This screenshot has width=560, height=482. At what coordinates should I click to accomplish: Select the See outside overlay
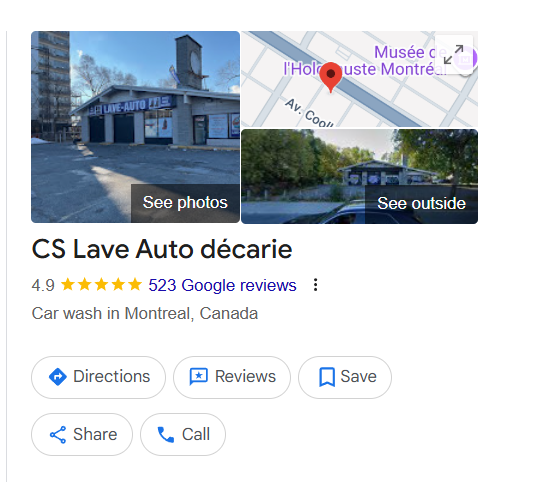[x=421, y=204]
